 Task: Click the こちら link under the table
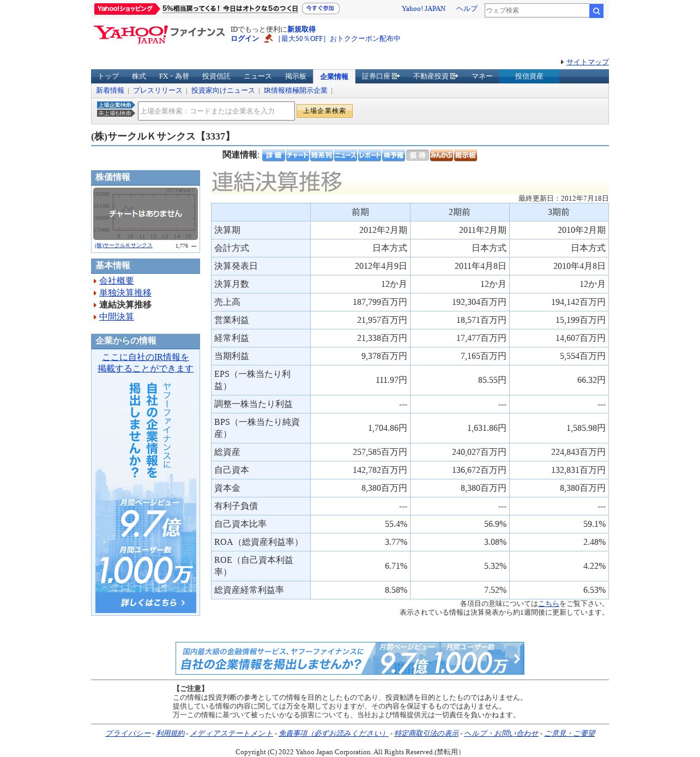[548, 604]
